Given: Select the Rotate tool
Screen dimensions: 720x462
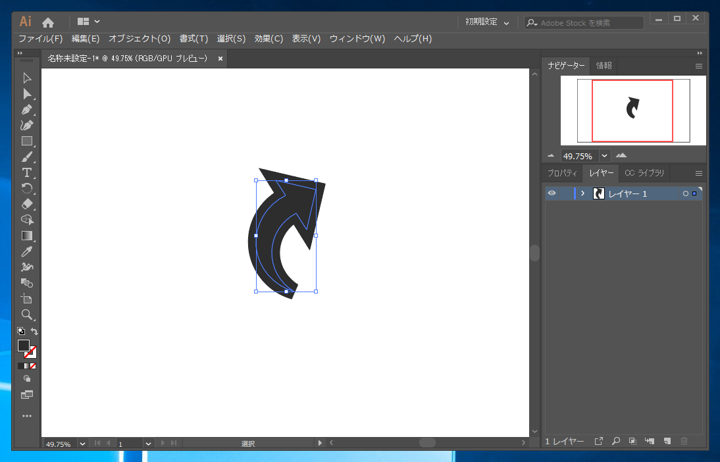Looking at the screenshot, I should pos(27,188).
